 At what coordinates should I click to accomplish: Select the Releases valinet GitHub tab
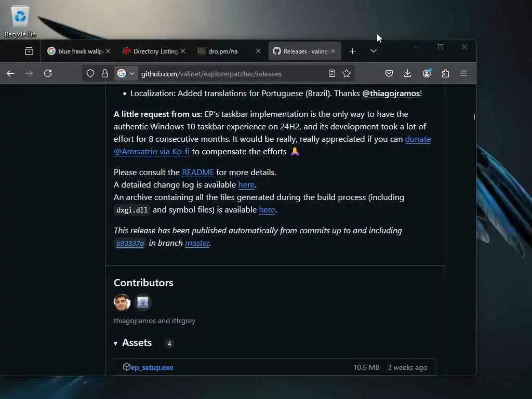point(301,51)
